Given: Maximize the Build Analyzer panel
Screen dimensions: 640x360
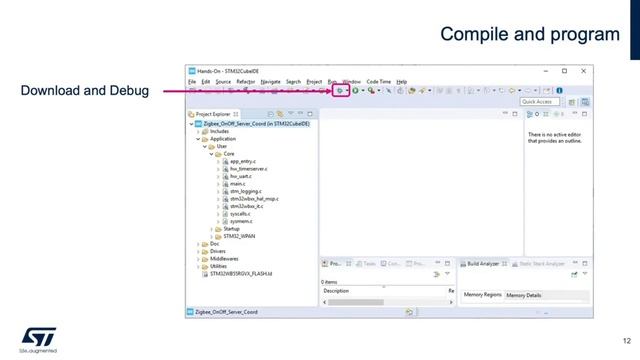Looking at the screenshot, I should (584, 263).
